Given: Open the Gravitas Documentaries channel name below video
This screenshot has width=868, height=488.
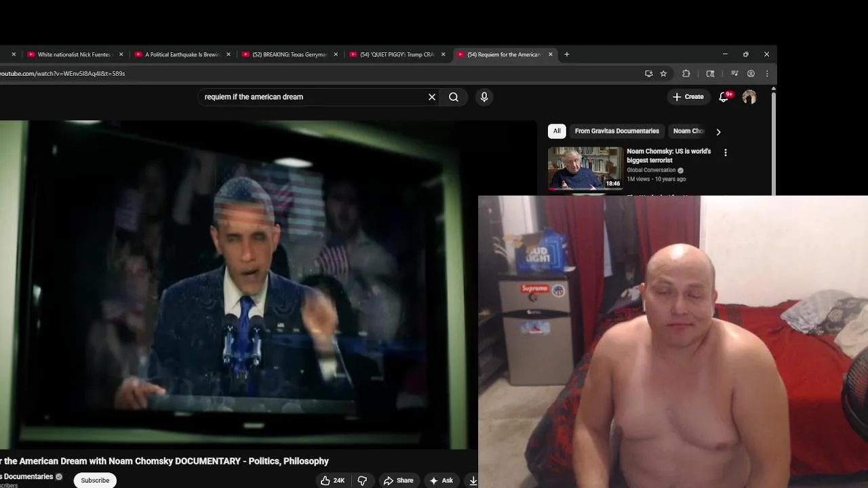Looking at the screenshot, I should coord(26,476).
